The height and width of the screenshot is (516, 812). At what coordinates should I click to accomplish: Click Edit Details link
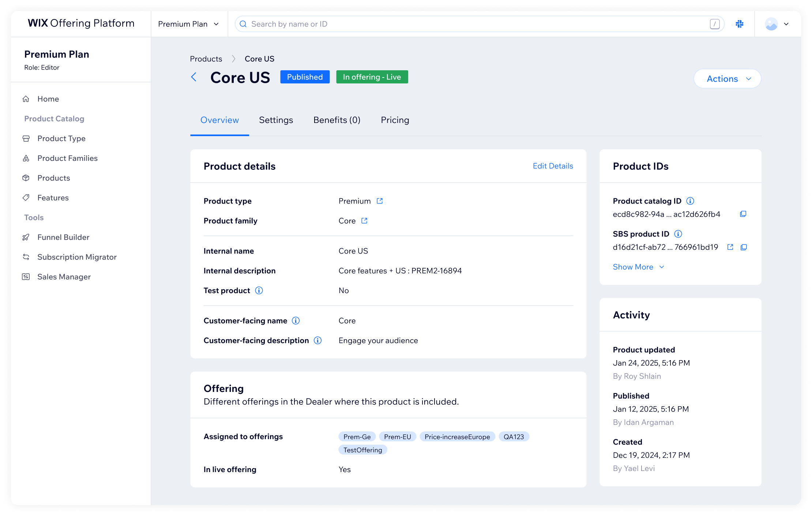[x=553, y=166]
